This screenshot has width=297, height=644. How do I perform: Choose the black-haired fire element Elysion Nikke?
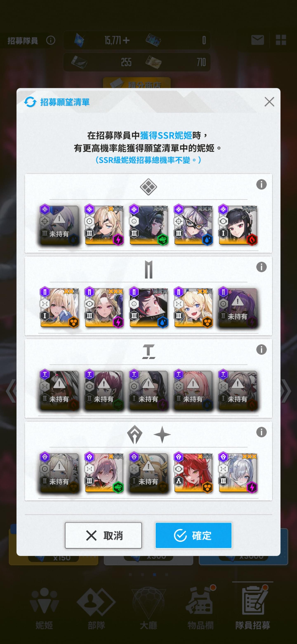[238, 225]
